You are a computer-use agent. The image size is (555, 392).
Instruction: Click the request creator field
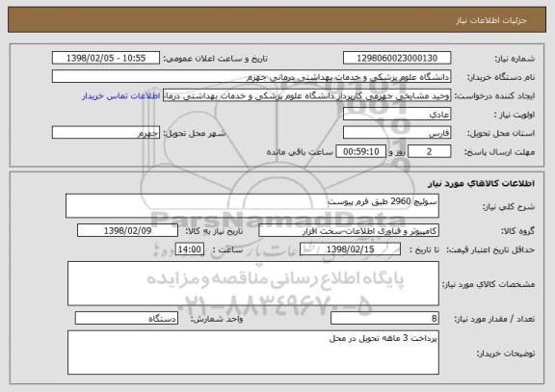306,96
